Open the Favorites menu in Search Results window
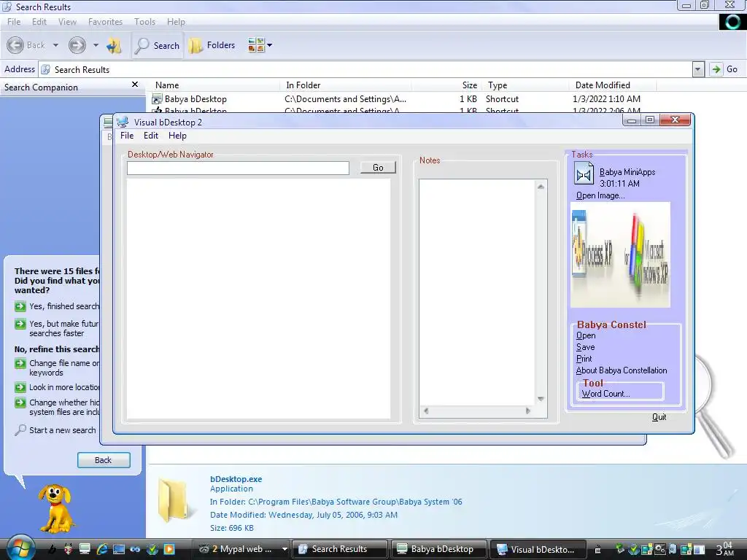The width and height of the screenshot is (747, 560). 105,22
